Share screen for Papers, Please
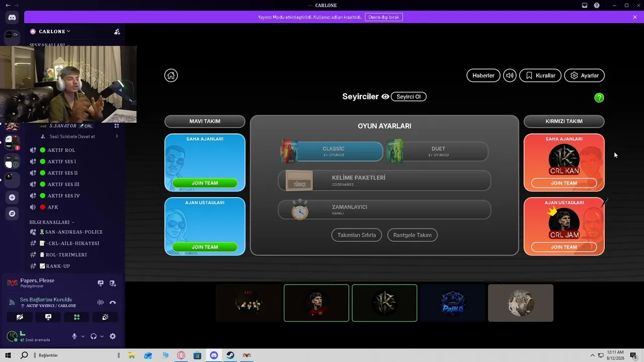The height and width of the screenshot is (362, 644). tap(101, 283)
